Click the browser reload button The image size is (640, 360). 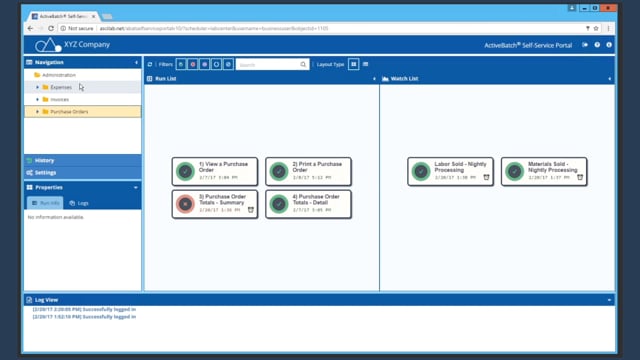(x=51, y=29)
